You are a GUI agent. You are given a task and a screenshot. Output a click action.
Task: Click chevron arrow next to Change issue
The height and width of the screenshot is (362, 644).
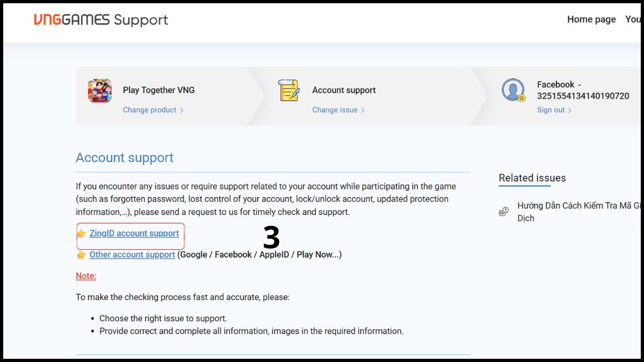[363, 110]
